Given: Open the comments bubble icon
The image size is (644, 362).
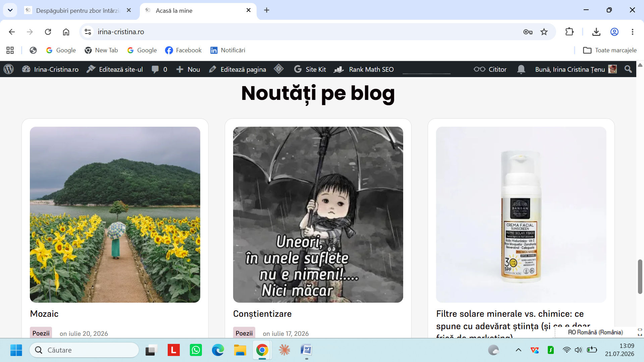Looking at the screenshot, I should tap(159, 69).
